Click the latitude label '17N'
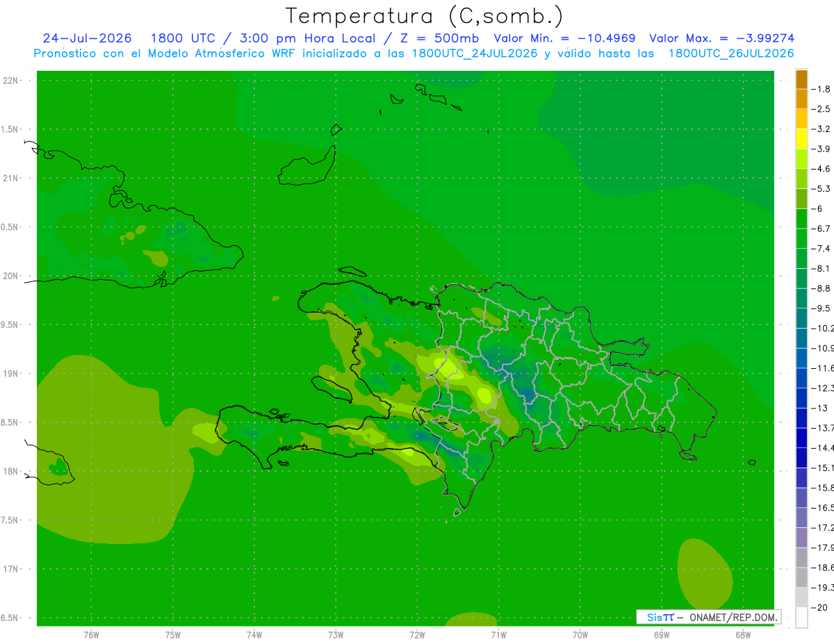This screenshot has height=644, width=834. (x=10, y=569)
